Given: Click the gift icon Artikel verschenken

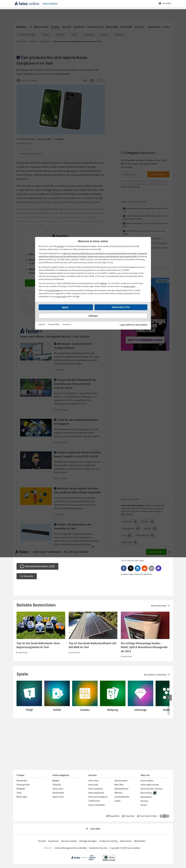Looking at the screenshot, I should click(18, 81).
